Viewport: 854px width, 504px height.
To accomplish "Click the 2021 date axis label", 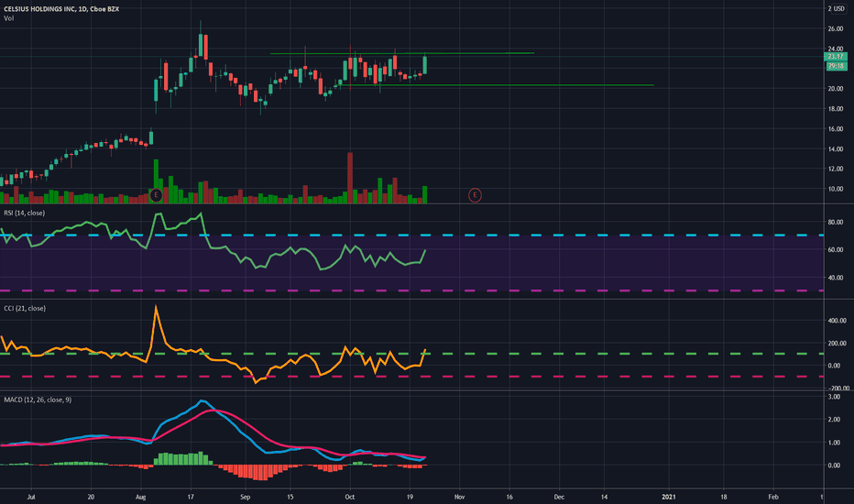I will pos(668,497).
